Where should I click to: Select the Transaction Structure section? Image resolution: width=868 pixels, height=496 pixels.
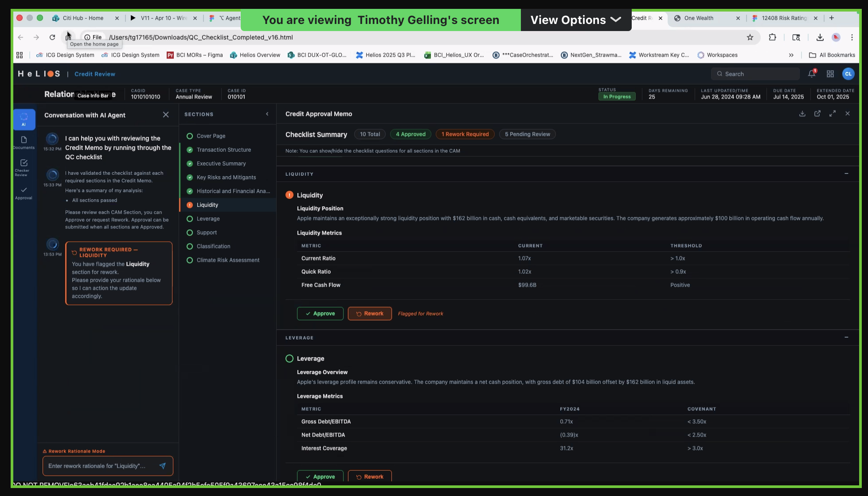pos(228,150)
